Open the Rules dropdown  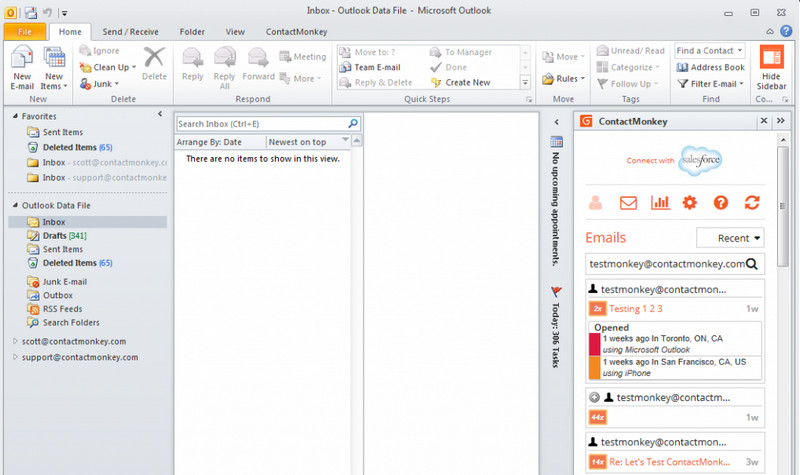point(563,79)
